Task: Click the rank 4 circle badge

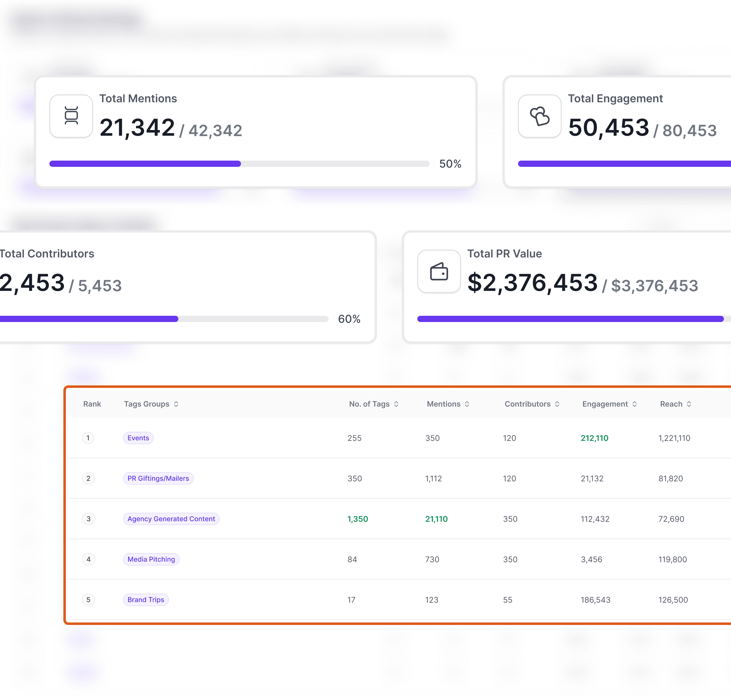Action: click(88, 559)
